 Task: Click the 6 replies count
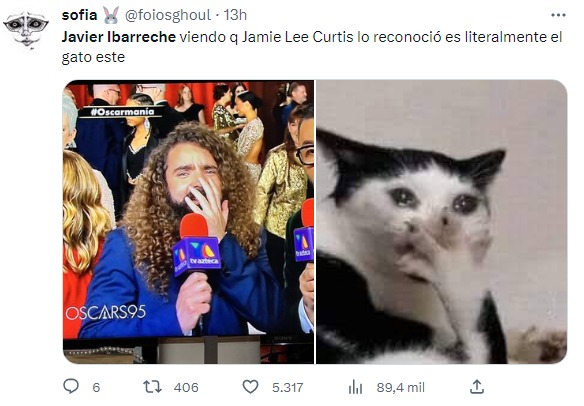point(96,387)
